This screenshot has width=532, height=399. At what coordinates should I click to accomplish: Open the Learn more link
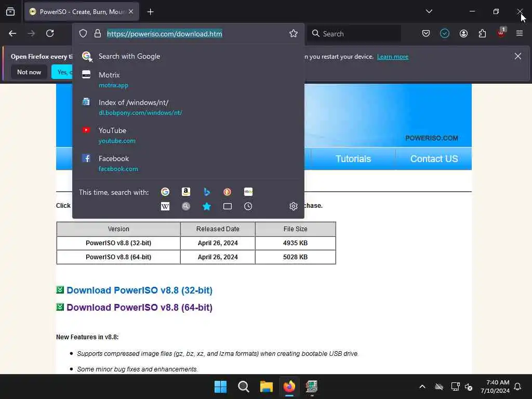tap(393, 57)
